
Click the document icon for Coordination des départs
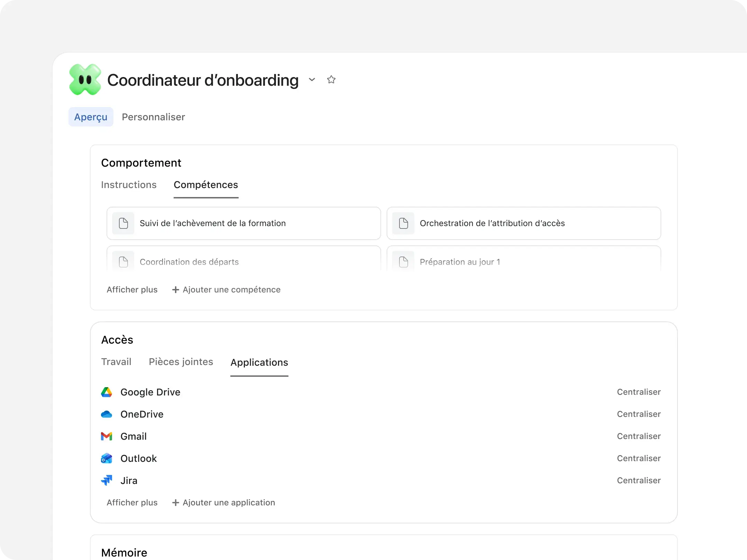pyautogui.click(x=123, y=262)
